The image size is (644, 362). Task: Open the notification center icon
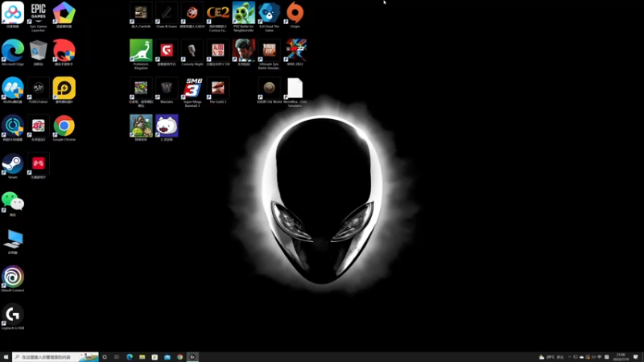(636, 357)
